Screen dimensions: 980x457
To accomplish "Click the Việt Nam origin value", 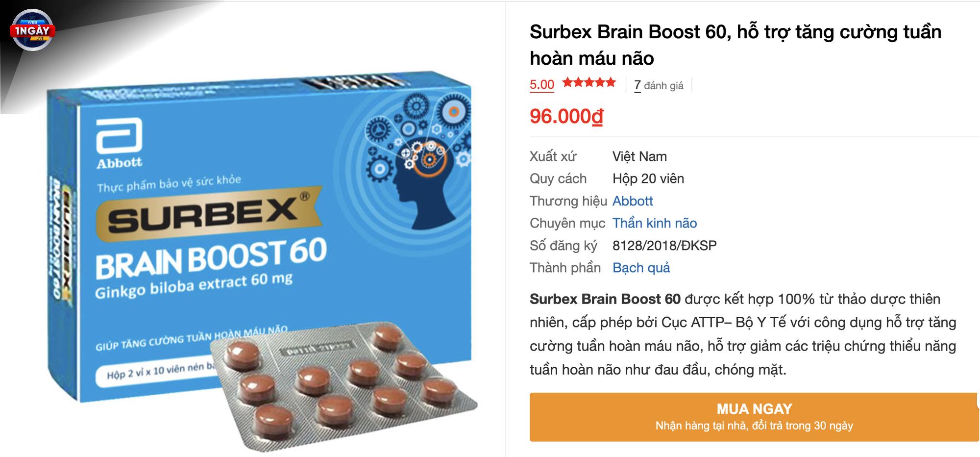I will [x=639, y=156].
